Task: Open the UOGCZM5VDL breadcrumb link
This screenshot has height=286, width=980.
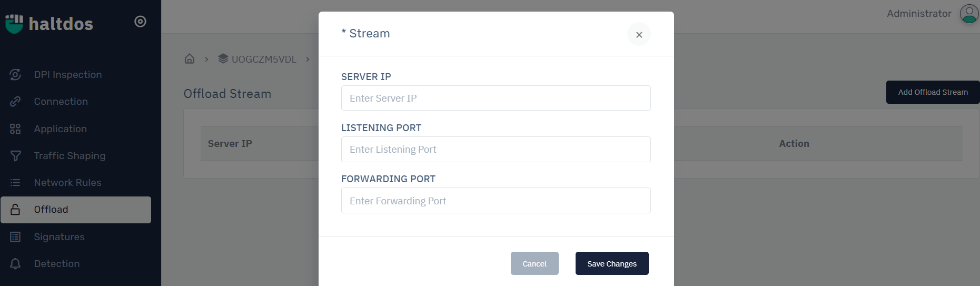Action: [263, 60]
